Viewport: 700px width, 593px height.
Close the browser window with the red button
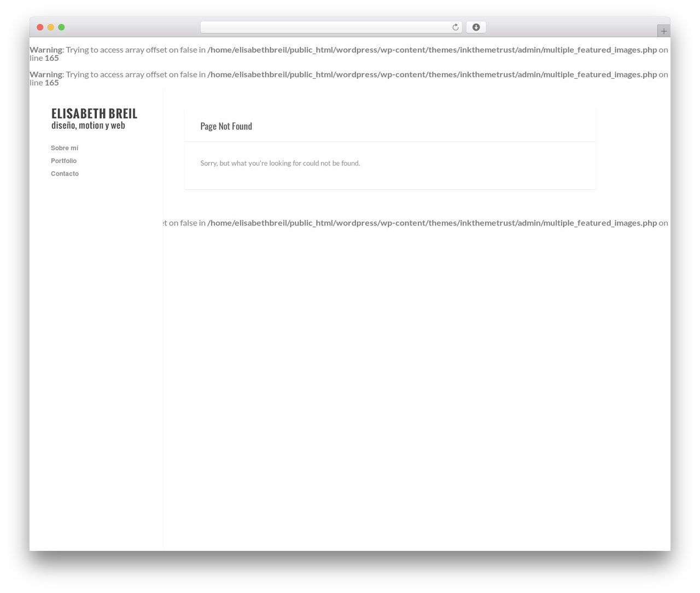click(x=40, y=27)
